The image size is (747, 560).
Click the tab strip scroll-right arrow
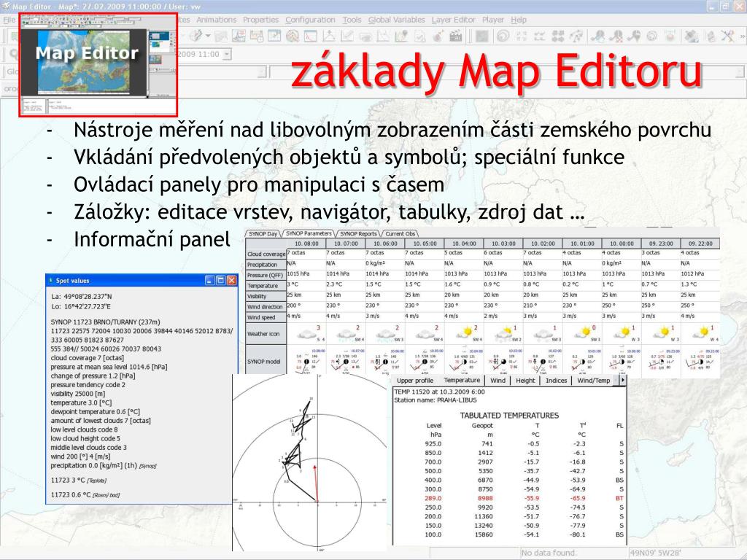click(x=622, y=380)
